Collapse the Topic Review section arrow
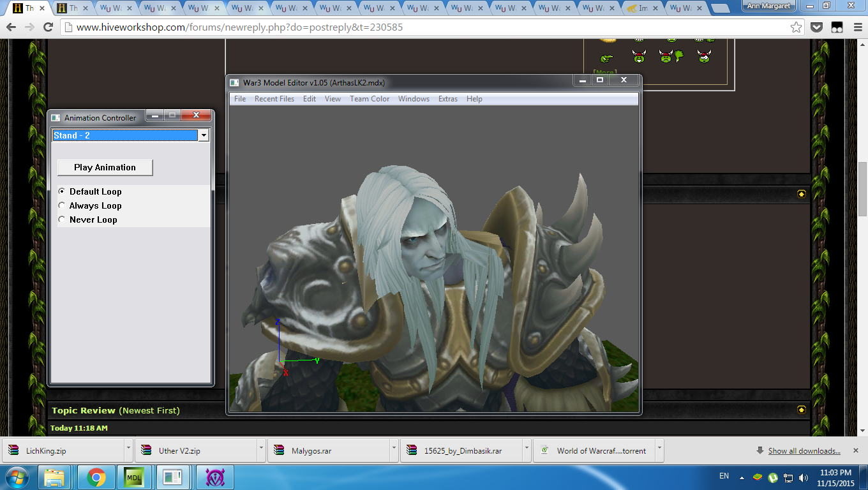The width and height of the screenshot is (868, 490). pyautogui.click(x=802, y=410)
